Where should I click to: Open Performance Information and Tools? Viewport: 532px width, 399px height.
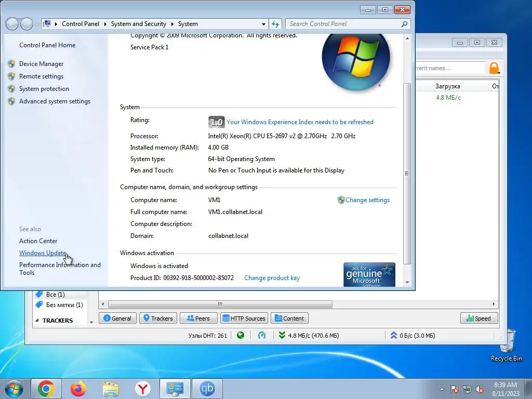(x=60, y=269)
